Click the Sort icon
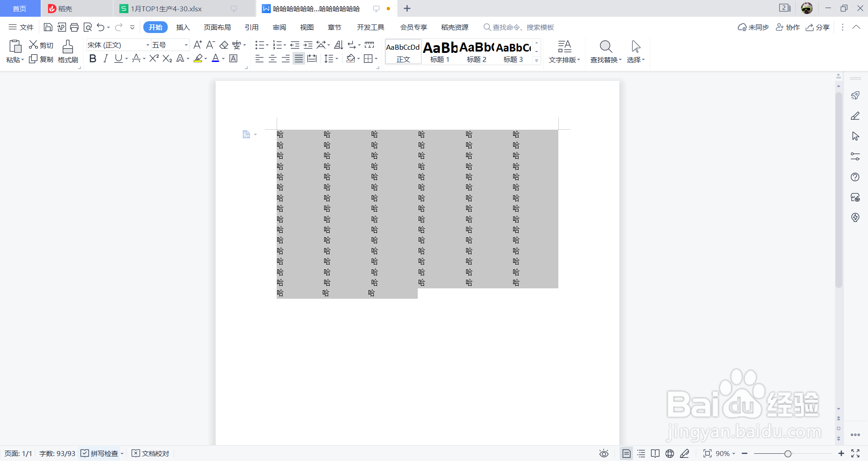 click(339, 45)
